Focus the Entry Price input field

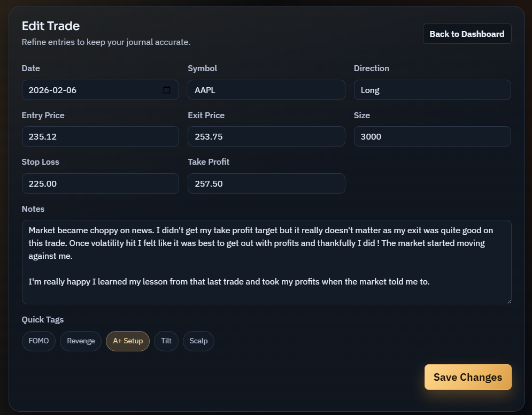click(100, 136)
